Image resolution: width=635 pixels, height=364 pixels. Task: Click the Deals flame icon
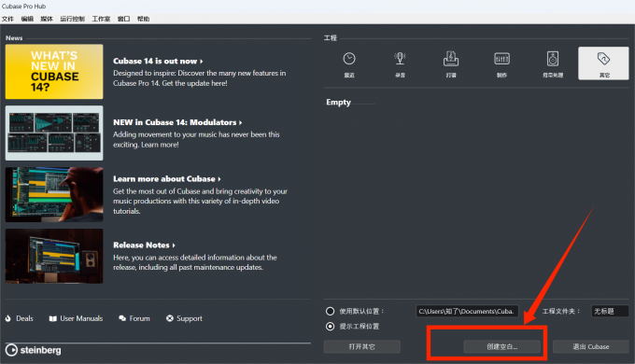tap(8, 318)
